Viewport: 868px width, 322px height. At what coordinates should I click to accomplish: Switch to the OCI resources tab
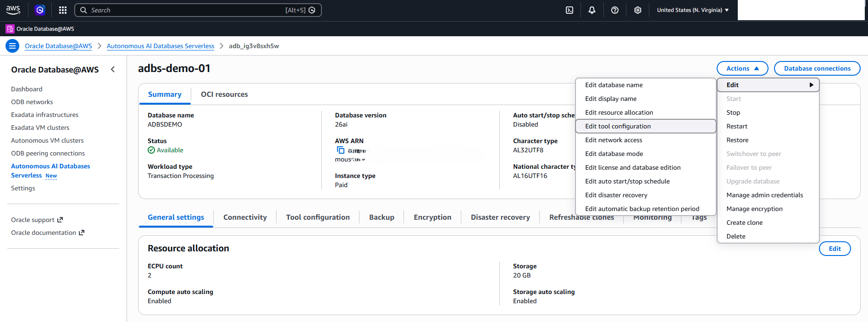click(224, 94)
